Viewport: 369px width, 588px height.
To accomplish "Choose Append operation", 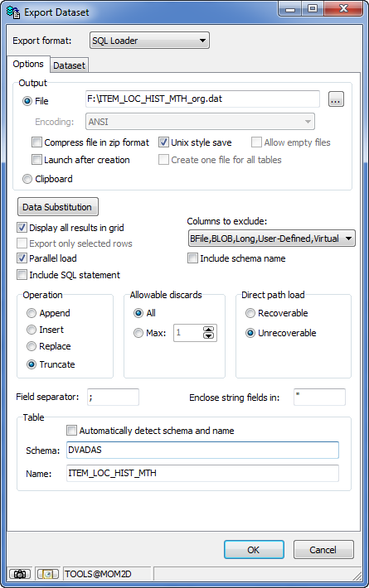I will (32, 313).
